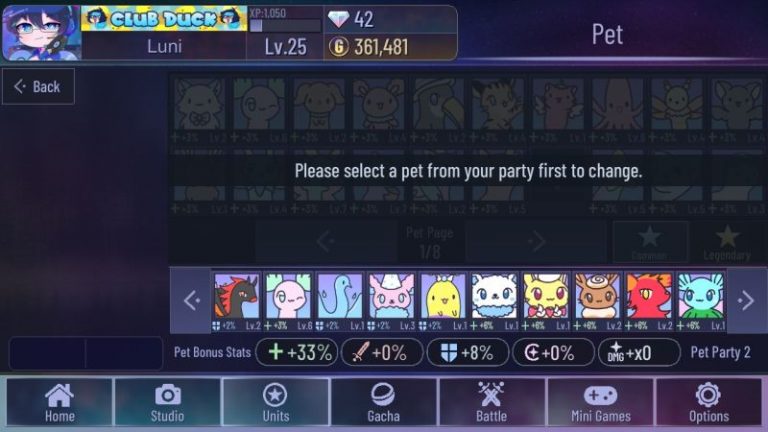Go Back to the previous screen

tap(38, 87)
